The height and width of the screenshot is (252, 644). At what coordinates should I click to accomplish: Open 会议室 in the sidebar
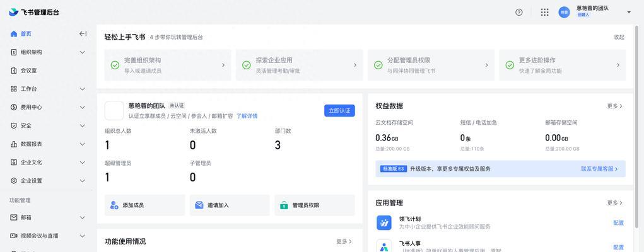(x=29, y=71)
